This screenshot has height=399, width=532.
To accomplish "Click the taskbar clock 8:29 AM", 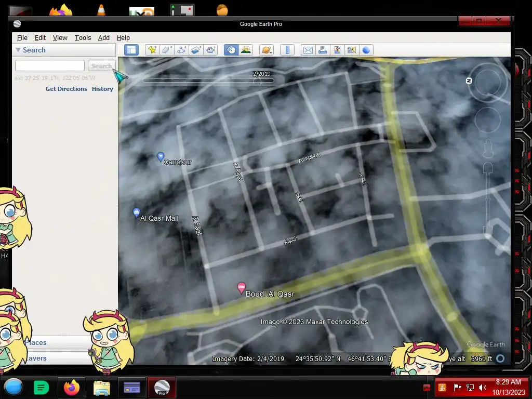I will (508, 382).
